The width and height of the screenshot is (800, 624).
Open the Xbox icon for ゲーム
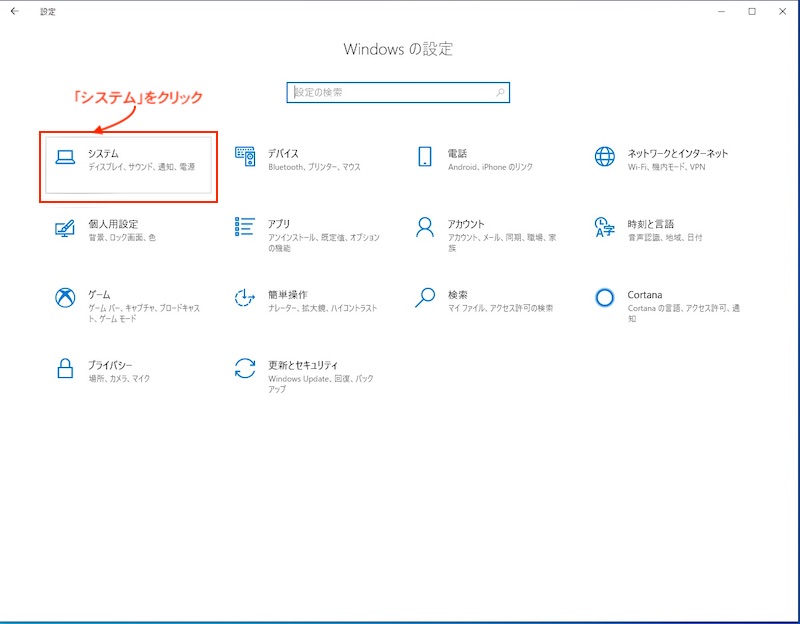65,297
